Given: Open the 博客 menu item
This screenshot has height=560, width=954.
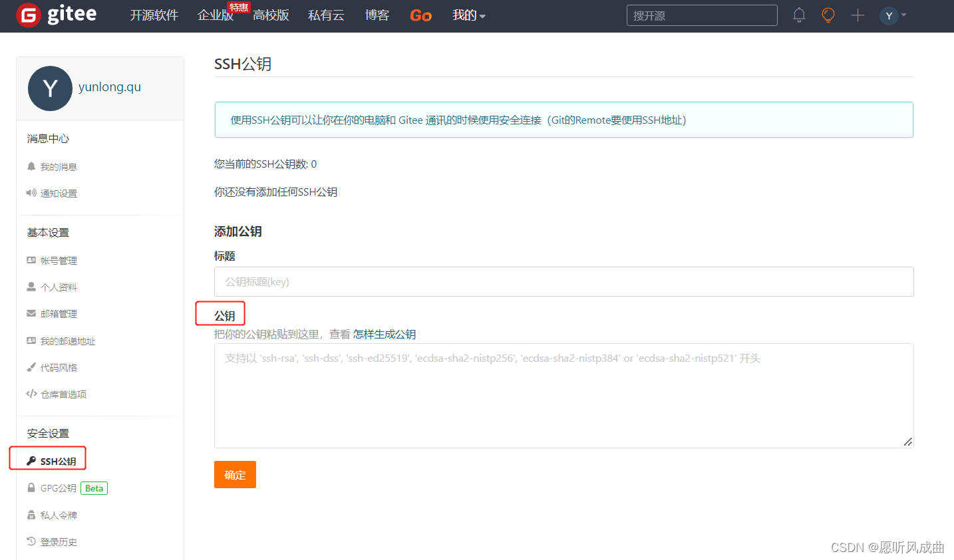Looking at the screenshot, I should coord(377,15).
